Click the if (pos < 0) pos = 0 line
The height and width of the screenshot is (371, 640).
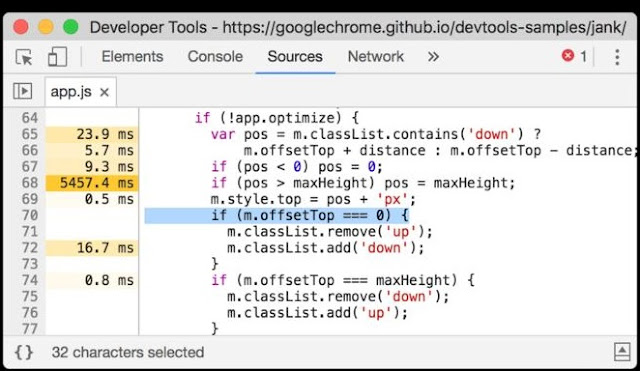tap(297, 167)
